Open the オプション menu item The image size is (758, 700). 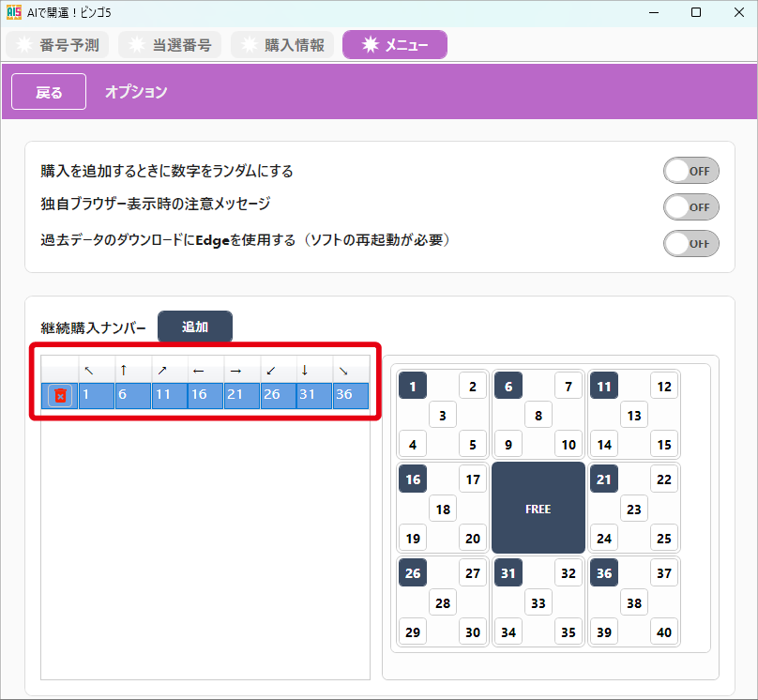click(x=136, y=91)
